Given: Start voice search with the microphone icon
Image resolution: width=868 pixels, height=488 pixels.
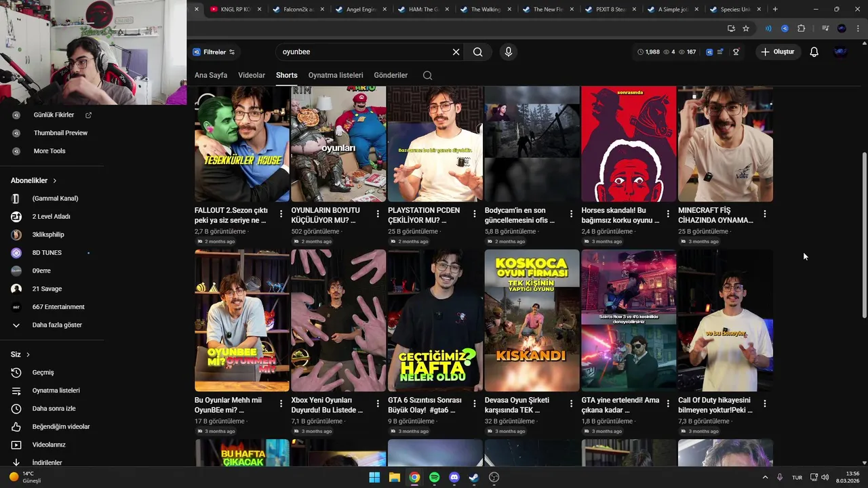Looking at the screenshot, I should point(508,52).
